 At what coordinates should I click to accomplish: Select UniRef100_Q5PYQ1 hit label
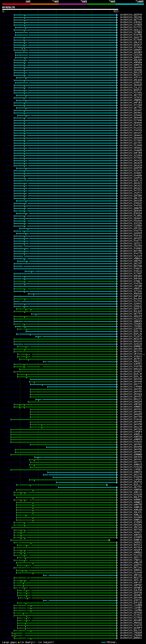pos(131,575)
